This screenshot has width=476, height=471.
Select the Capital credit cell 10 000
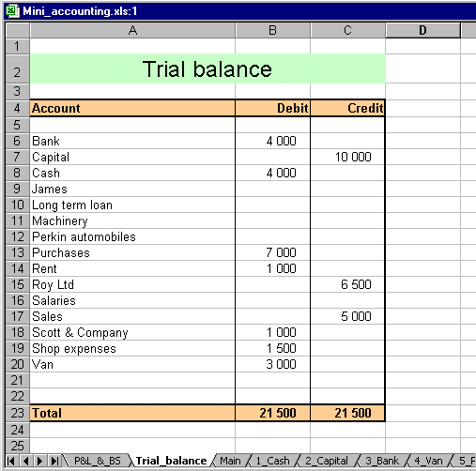(x=347, y=157)
